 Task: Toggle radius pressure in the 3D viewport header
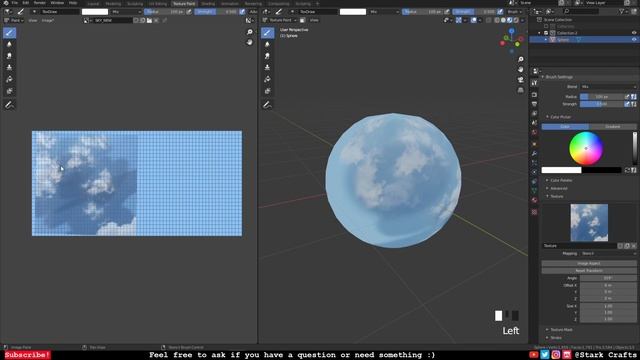(x=447, y=12)
